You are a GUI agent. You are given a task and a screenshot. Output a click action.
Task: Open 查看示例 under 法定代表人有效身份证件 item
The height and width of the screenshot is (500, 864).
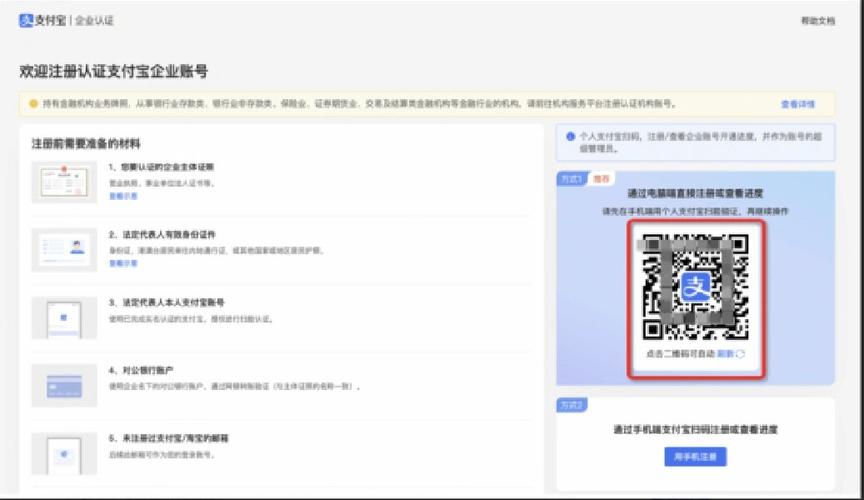(123, 264)
